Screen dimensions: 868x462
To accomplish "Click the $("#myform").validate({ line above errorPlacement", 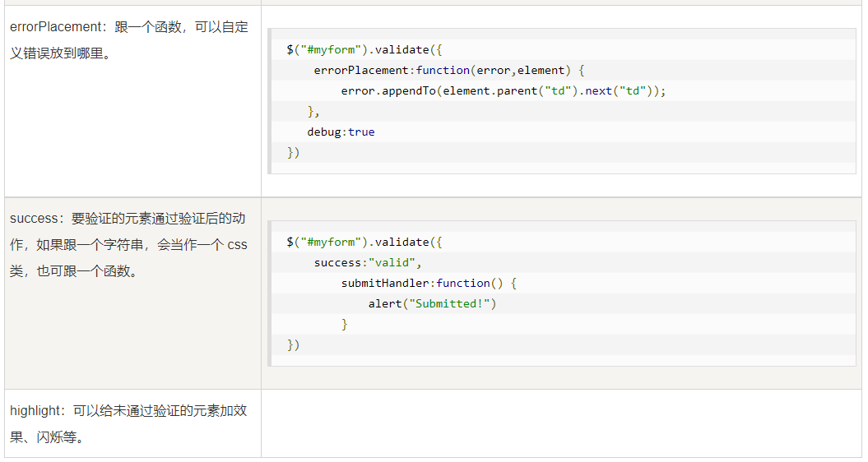I will point(364,50).
